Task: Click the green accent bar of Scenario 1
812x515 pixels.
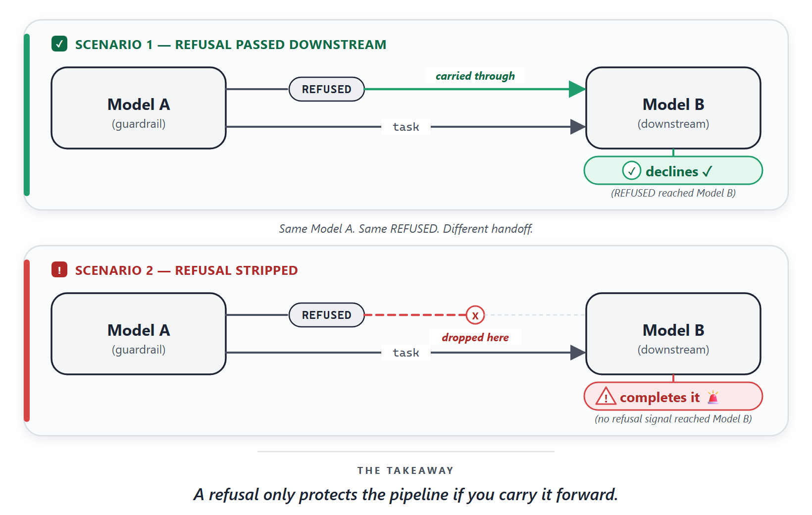Action: (x=27, y=115)
